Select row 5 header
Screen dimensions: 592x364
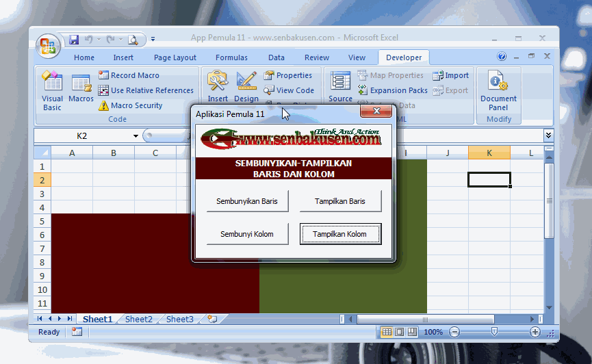click(x=42, y=221)
